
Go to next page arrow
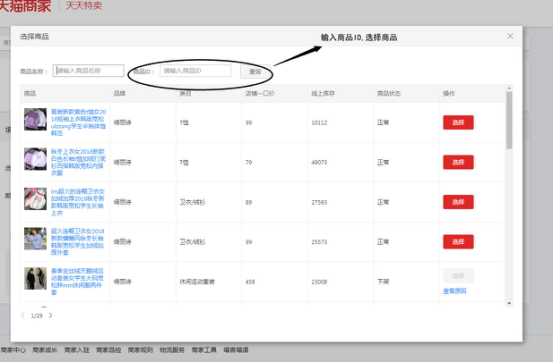(50, 315)
